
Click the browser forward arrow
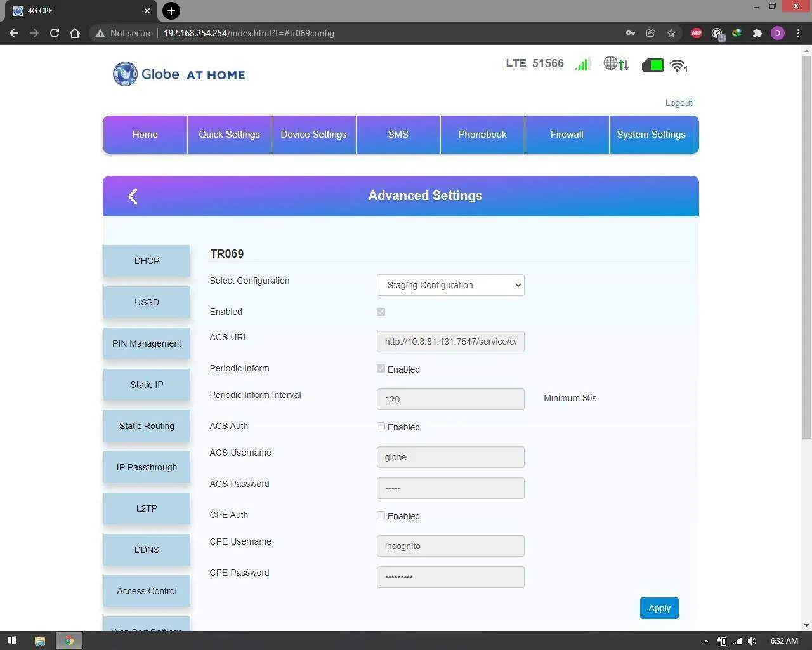pos(34,33)
